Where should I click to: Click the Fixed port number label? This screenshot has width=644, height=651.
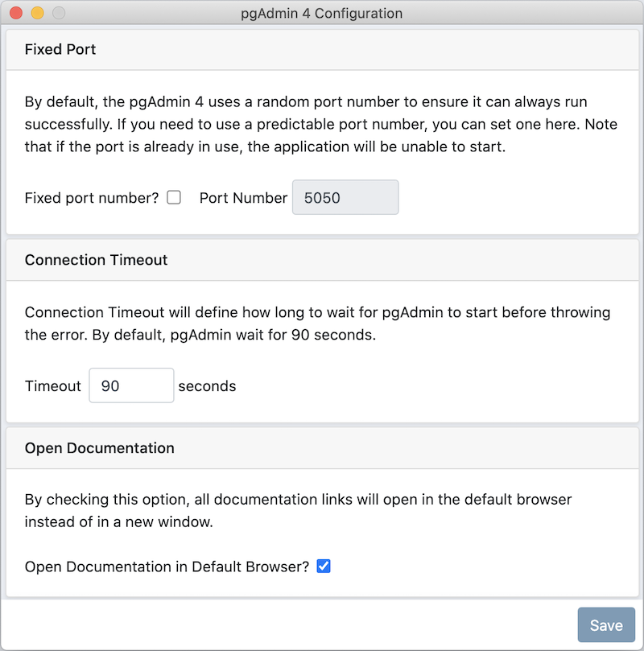click(91, 196)
